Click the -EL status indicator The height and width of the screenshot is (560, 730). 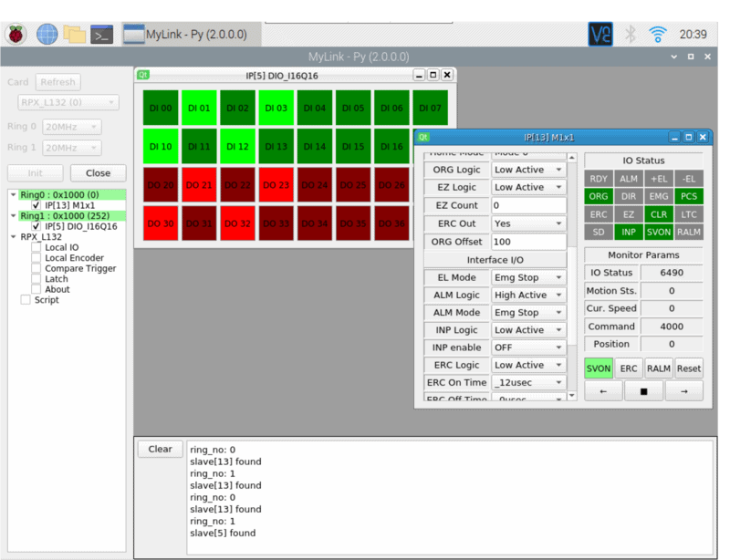click(689, 179)
